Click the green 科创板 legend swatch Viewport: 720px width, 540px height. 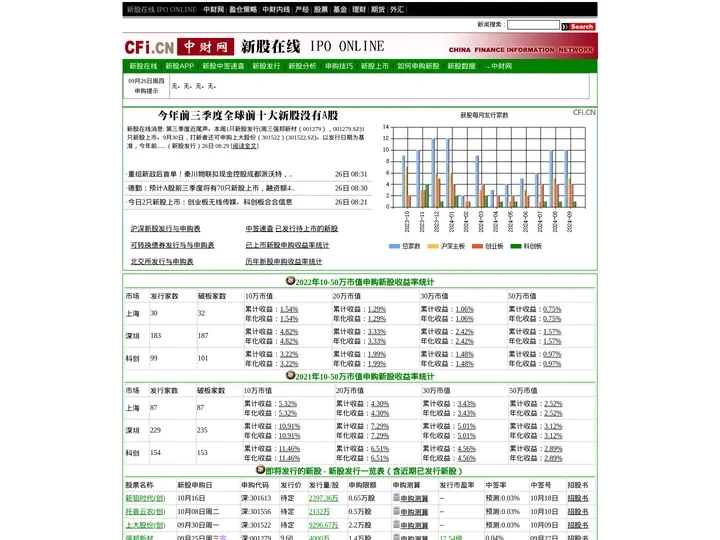516,246
